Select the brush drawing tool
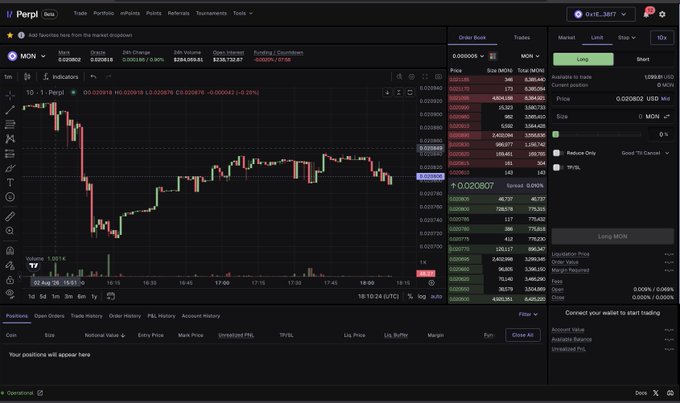 (x=10, y=168)
